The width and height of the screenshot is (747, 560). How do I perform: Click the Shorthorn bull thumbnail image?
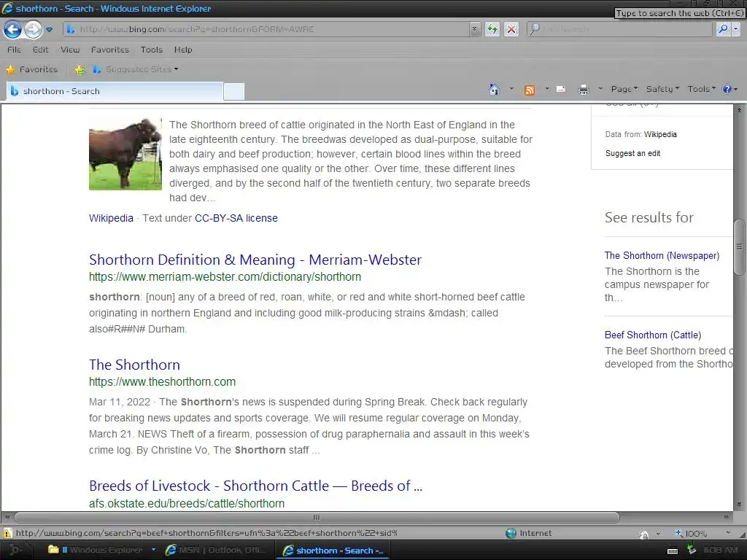pyautogui.click(x=125, y=154)
